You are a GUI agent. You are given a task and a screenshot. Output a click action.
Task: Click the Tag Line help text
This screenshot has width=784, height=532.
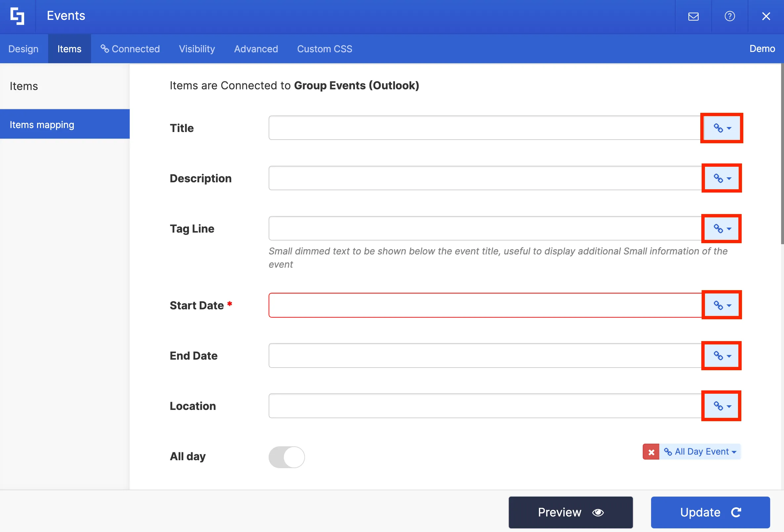[x=498, y=258]
